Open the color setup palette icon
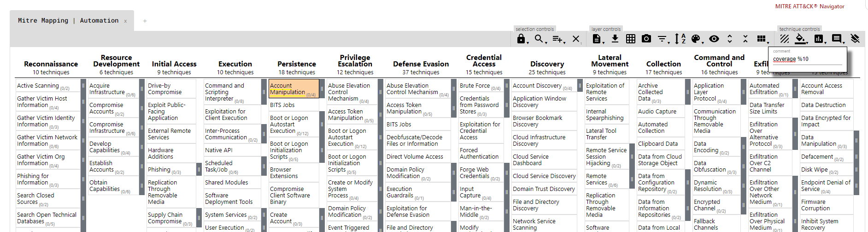868x232 pixels. point(696,39)
